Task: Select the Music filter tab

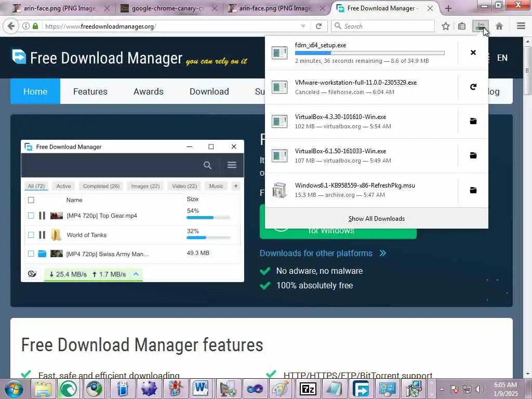Action: coord(216,186)
